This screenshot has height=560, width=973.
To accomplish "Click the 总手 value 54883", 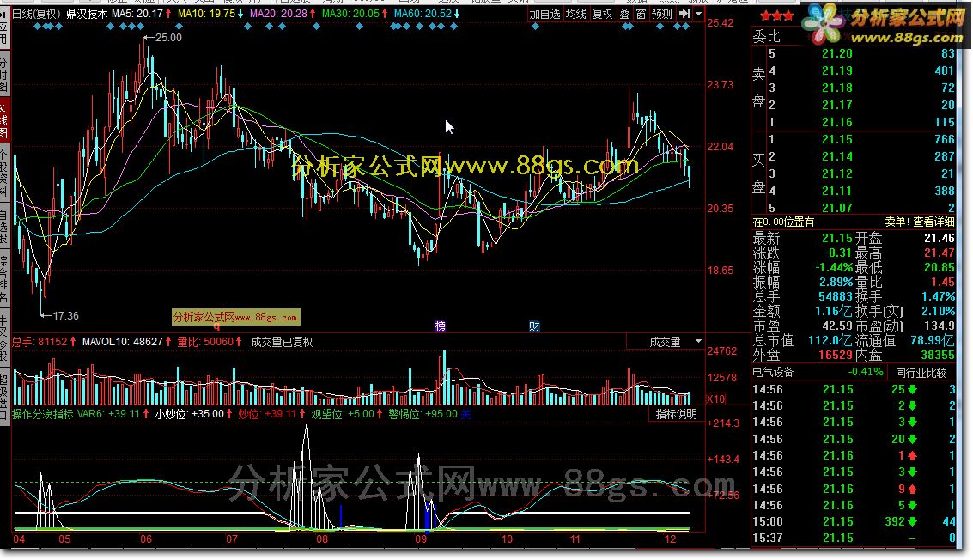I will (836, 297).
